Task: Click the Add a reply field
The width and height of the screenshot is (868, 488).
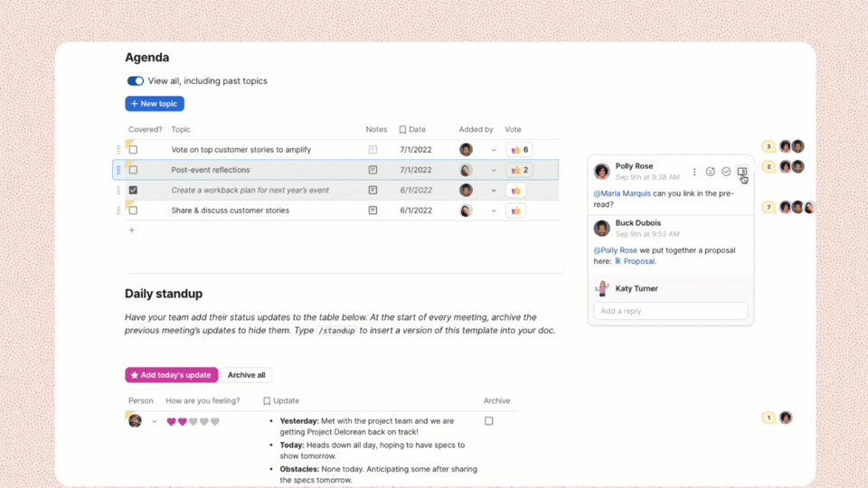Action: click(670, 311)
